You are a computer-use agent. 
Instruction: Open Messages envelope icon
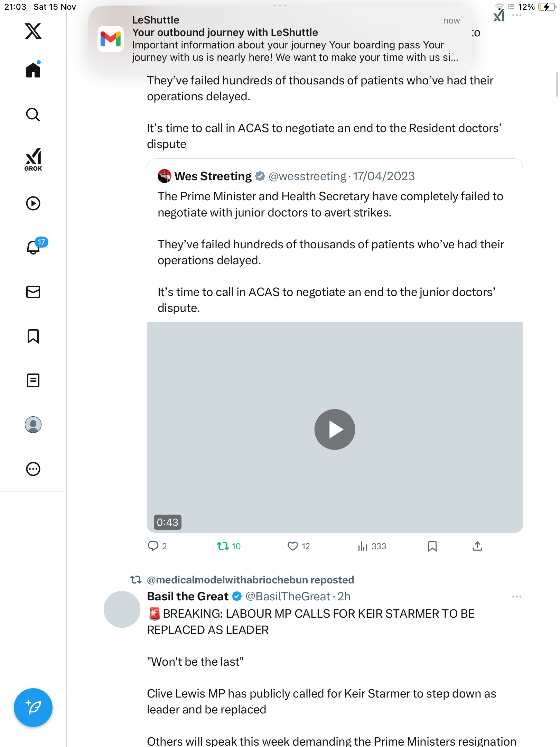pos(33,292)
